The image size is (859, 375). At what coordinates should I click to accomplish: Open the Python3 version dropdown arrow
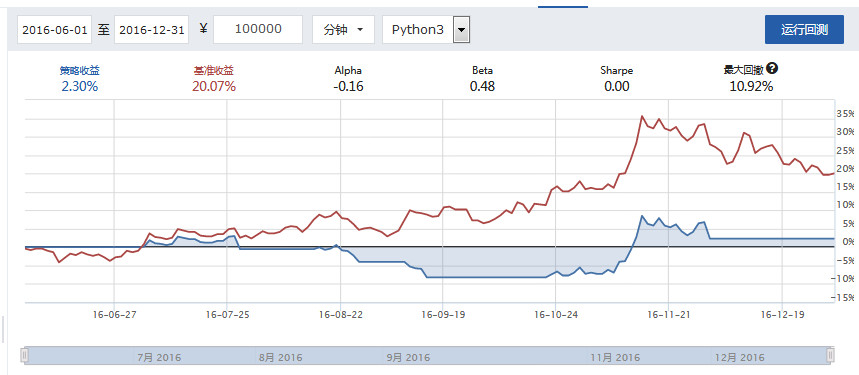pyautogui.click(x=462, y=30)
